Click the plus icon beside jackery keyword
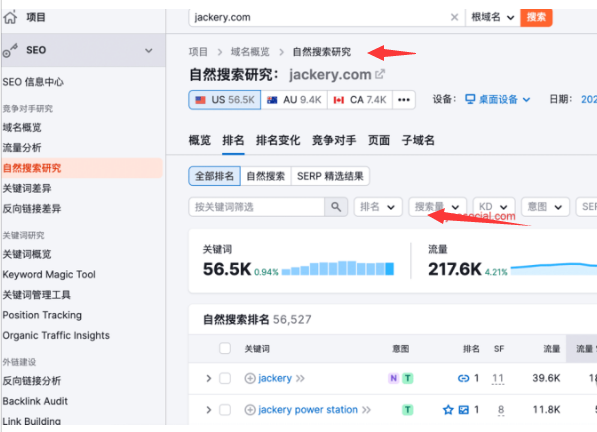Viewport: 597px width, 432px height. pos(250,378)
